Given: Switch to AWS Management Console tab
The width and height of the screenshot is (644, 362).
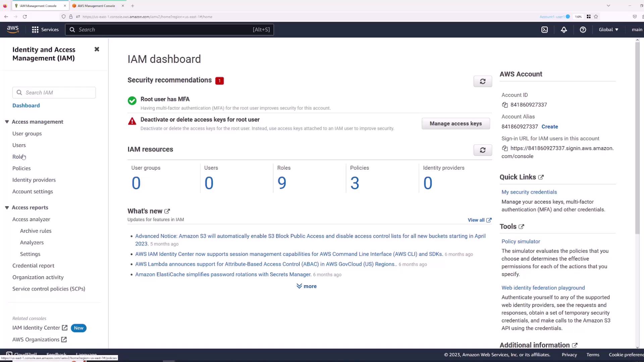Looking at the screenshot, I should [x=96, y=6].
